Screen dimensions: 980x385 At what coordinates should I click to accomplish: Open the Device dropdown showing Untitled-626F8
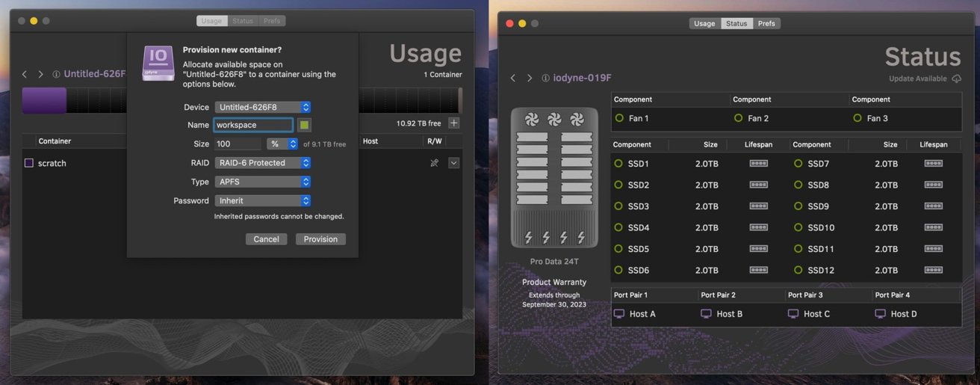(262, 108)
